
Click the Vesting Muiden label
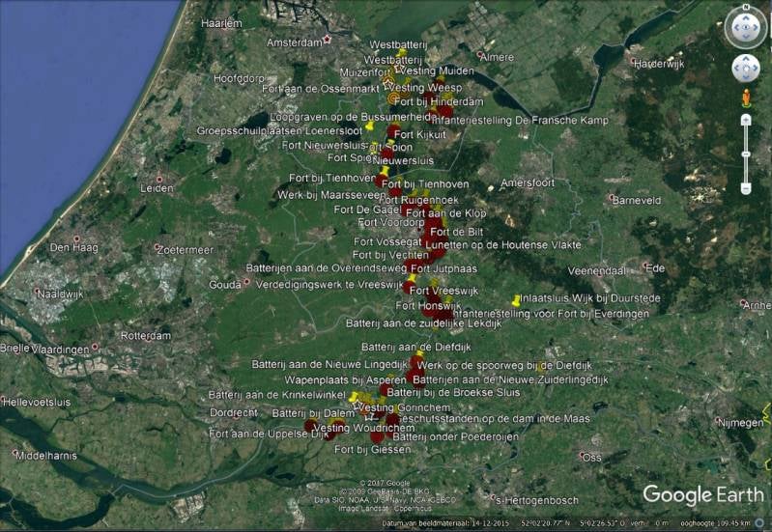[x=436, y=70]
